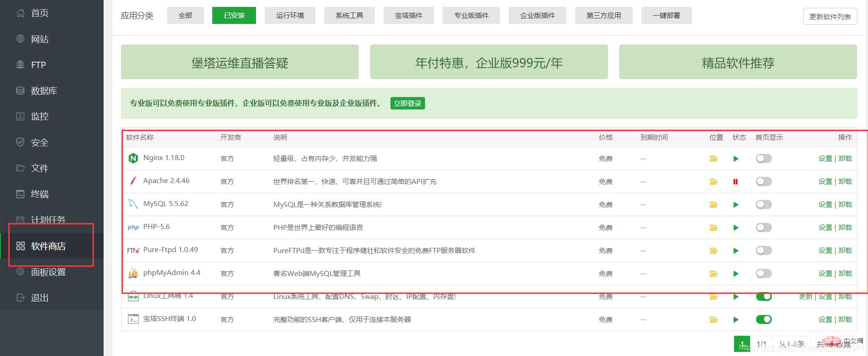Click 卸载 link for Apache 2.4.46
Image resolution: width=868 pixels, height=356 pixels.
coord(845,182)
